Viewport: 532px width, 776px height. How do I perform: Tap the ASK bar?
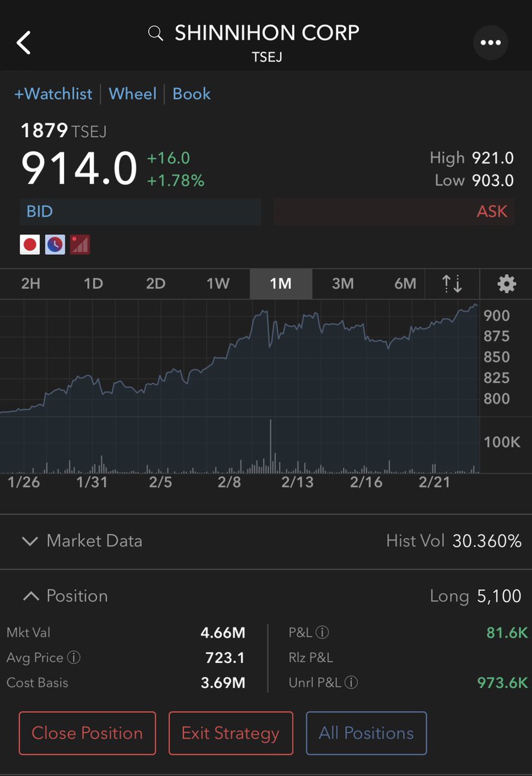pos(394,211)
